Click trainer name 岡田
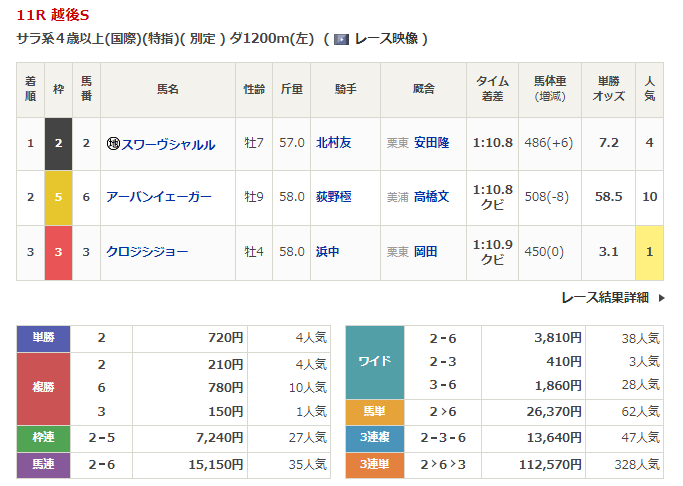683x486 pixels. click(425, 251)
